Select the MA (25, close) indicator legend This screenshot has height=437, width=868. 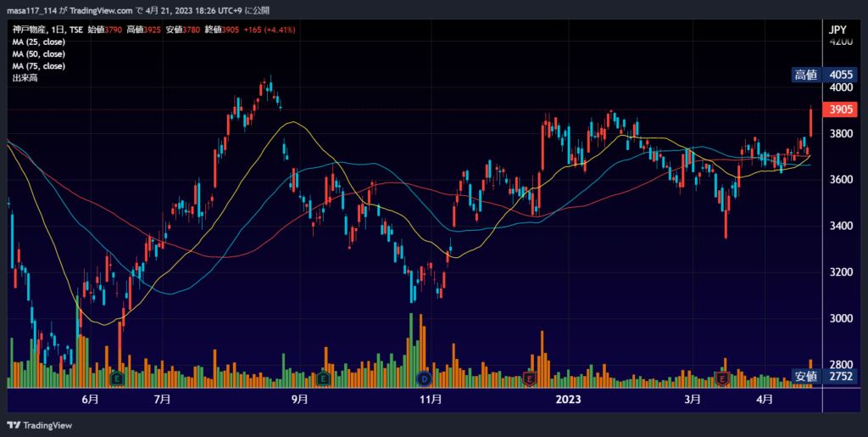tap(39, 42)
